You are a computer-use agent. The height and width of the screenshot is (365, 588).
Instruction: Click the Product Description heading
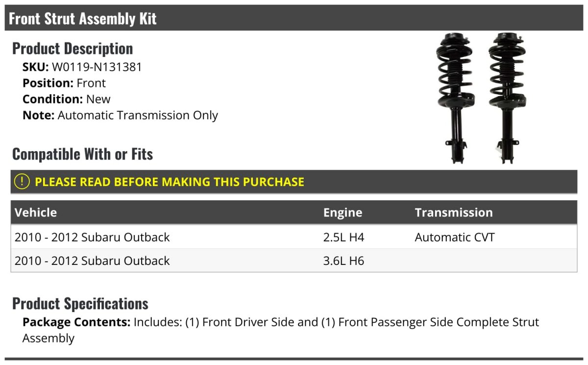[x=73, y=49]
